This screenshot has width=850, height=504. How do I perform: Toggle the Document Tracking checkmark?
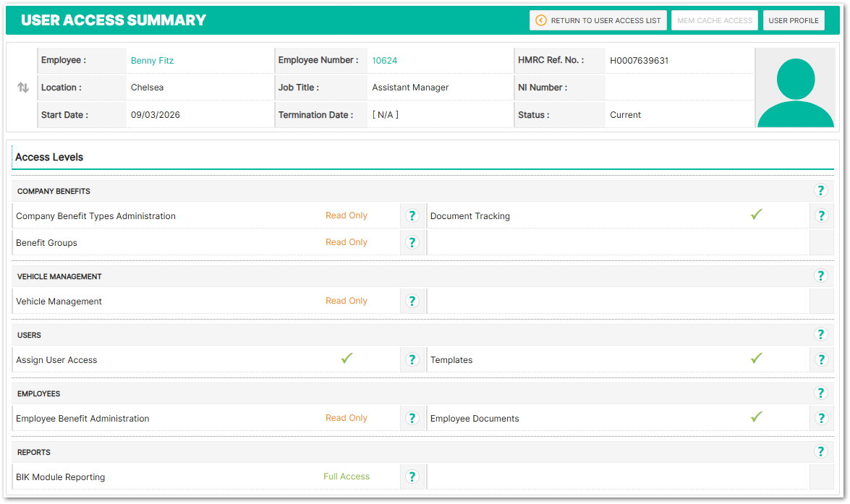click(x=757, y=215)
